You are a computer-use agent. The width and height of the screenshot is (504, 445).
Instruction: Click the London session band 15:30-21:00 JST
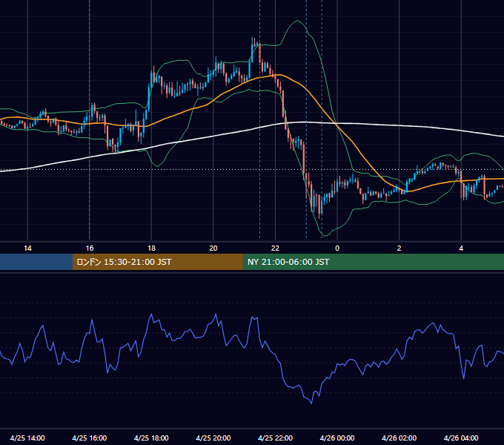157,262
